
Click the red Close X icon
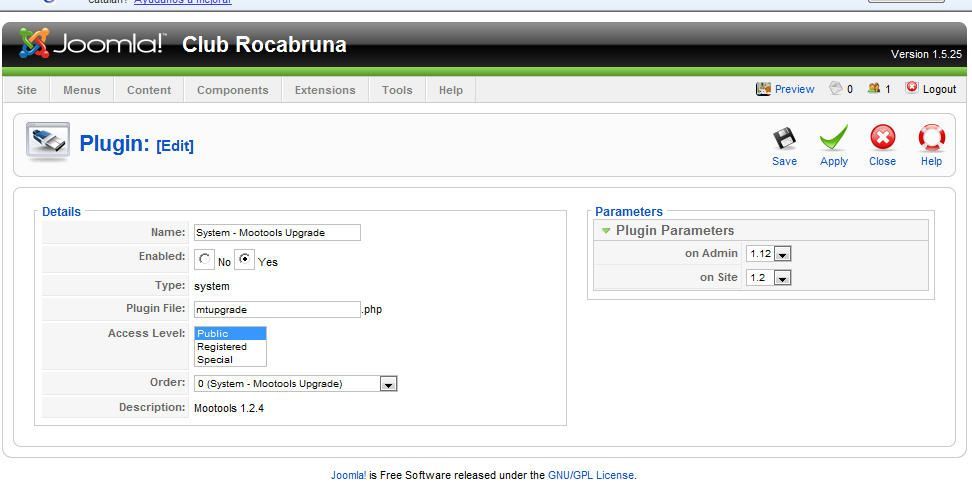(882, 138)
